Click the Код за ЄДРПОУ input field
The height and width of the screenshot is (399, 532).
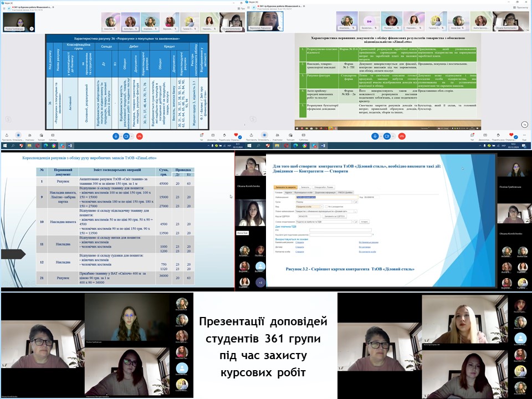pos(309,217)
